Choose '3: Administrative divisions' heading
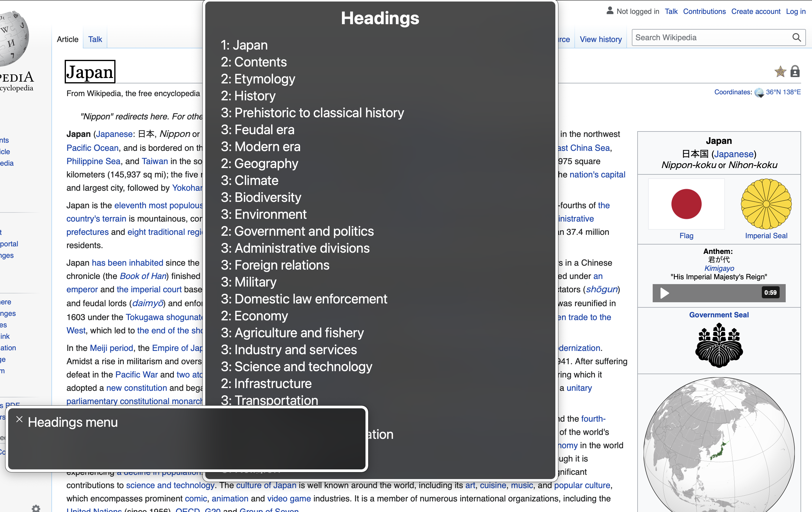The width and height of the screenshot is (812, 512). [x=295, y=248]
